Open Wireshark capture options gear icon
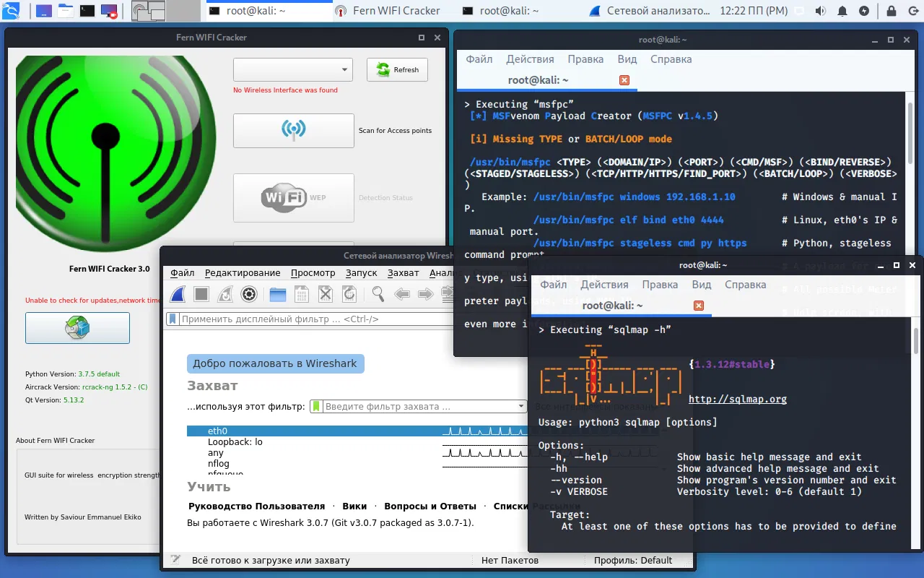 pos(249,294)
